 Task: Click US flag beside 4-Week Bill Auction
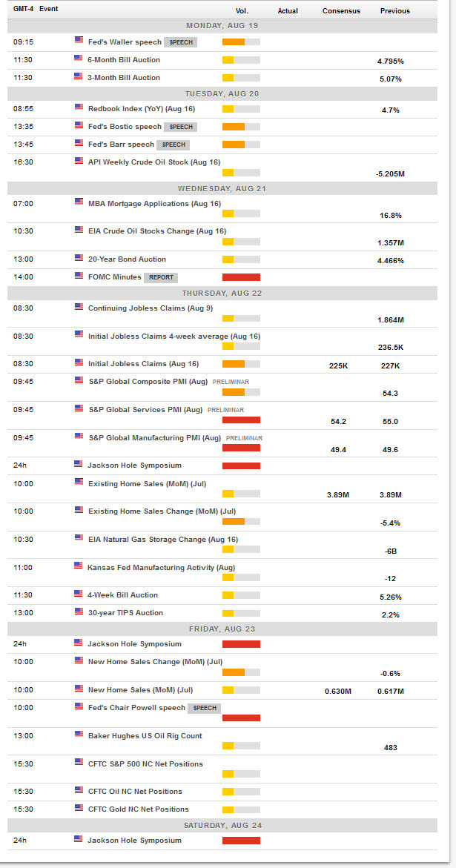[79, 594]
